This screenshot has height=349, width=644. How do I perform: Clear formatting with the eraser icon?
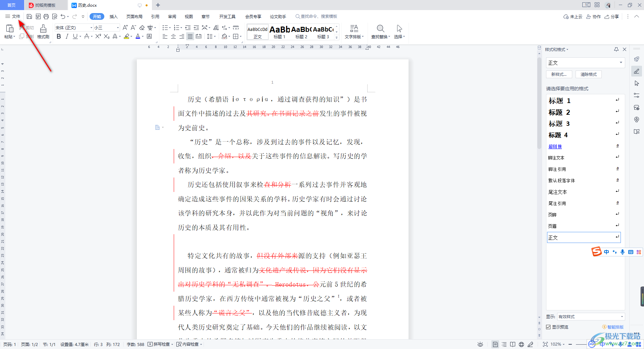click(142, 28)
